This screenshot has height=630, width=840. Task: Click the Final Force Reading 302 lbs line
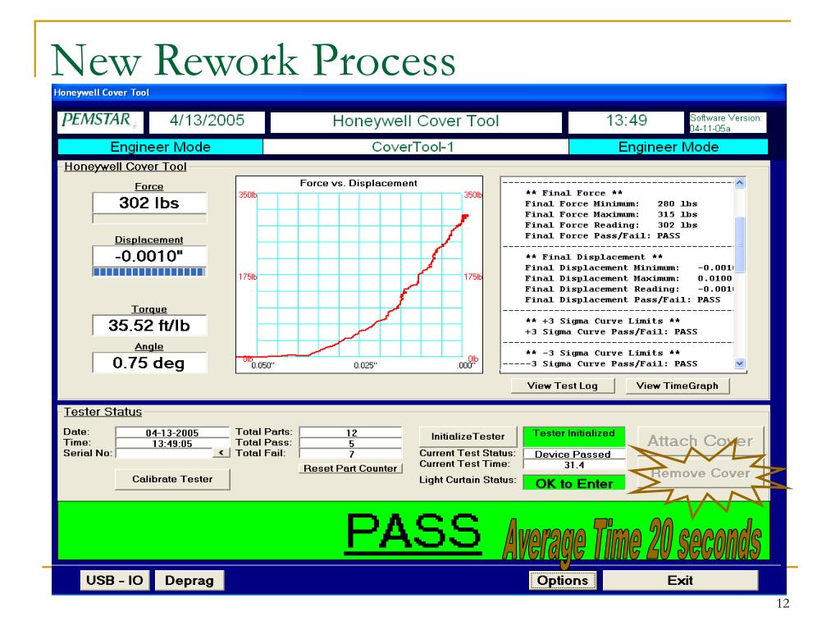[610, 225]
